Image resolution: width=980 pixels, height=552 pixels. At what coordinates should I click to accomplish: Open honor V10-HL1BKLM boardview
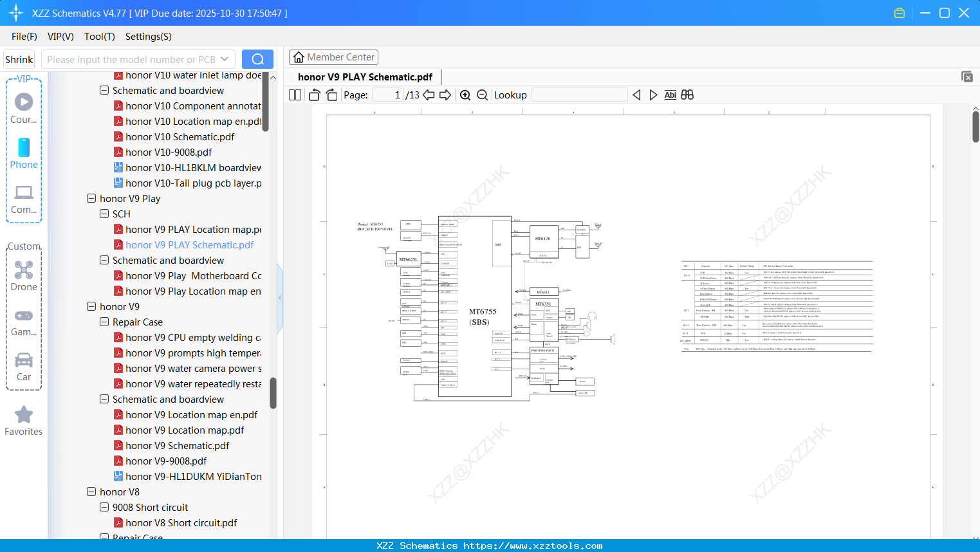coord(187,168)
